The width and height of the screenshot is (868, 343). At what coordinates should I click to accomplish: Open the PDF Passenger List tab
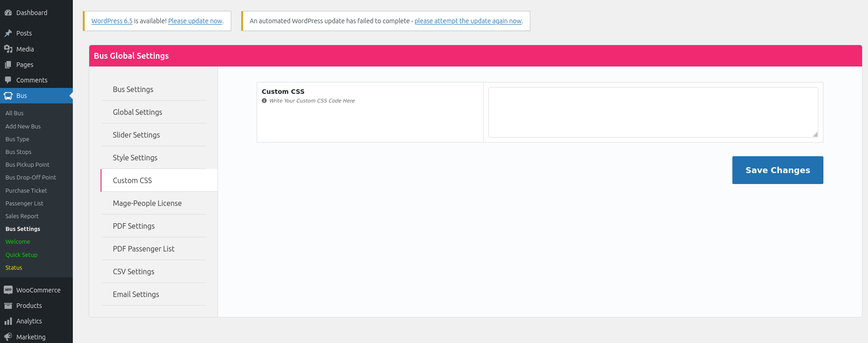[x=154, y=249]
